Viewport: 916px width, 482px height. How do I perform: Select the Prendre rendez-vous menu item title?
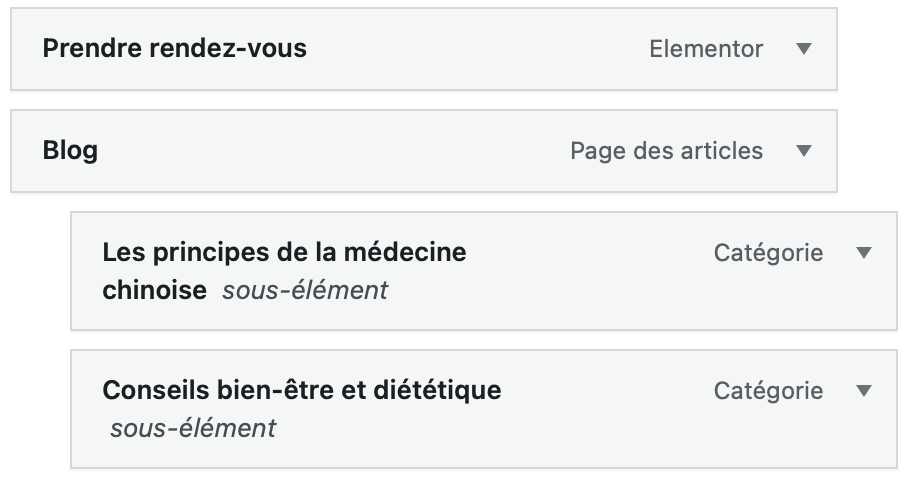174,49
